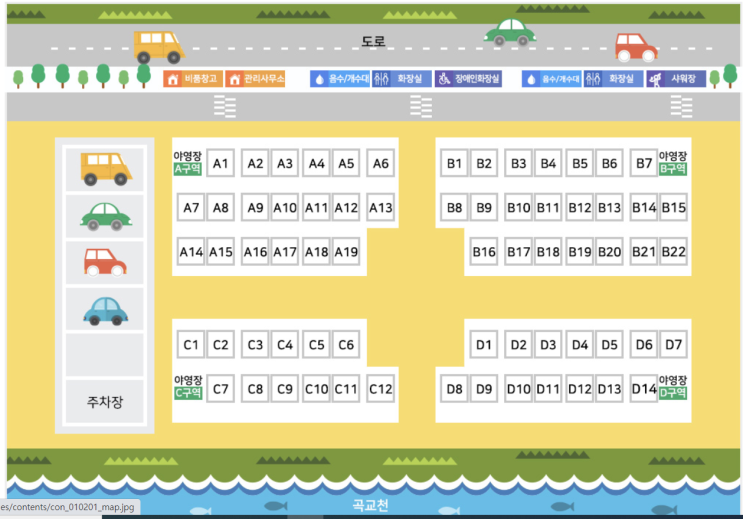Screen dimensions: 743x519
Task: Select campsite D8
Action: [454, 389]
